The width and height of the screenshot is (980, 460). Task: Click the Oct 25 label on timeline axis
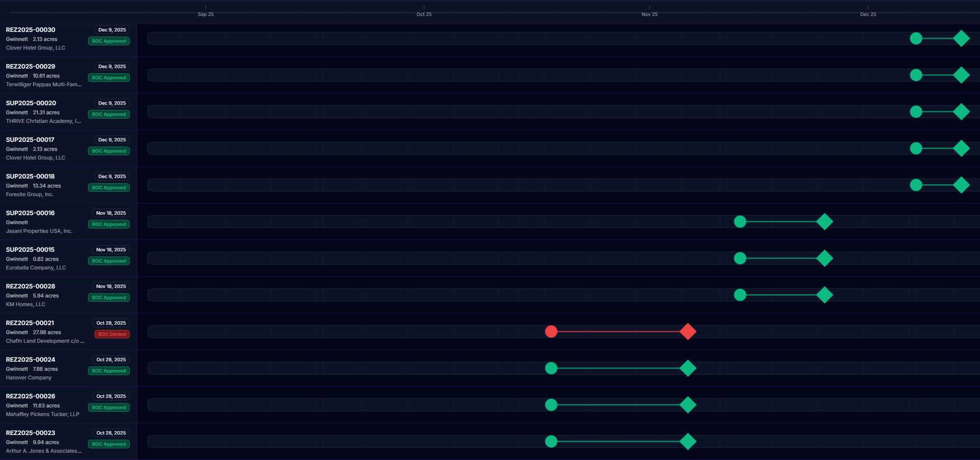point(424,14)
